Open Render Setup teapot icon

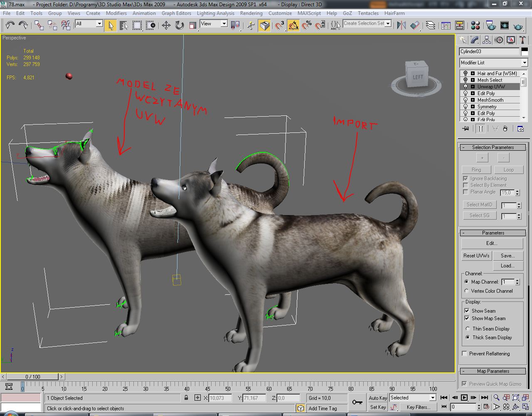pyautogui.click(x=491, y=25)
